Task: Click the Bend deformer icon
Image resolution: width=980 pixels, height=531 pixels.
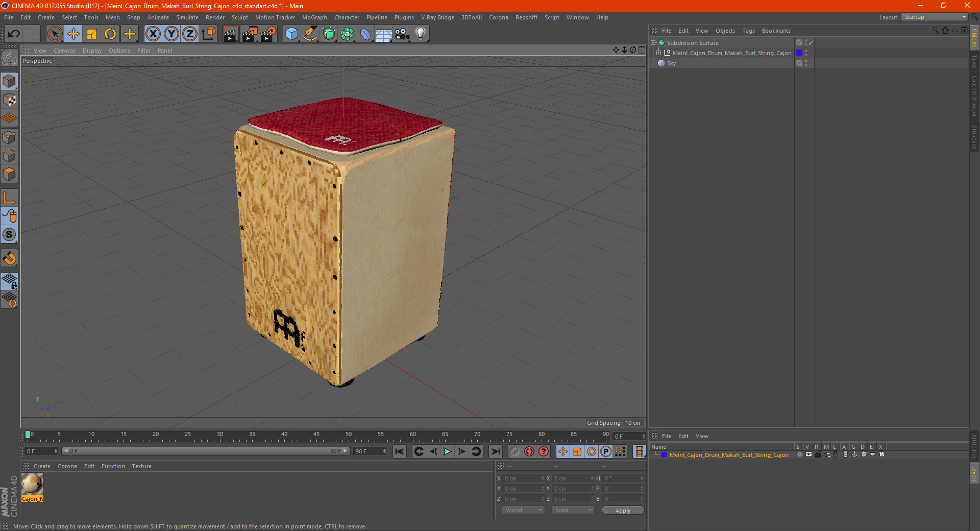Action: point(365,34)
